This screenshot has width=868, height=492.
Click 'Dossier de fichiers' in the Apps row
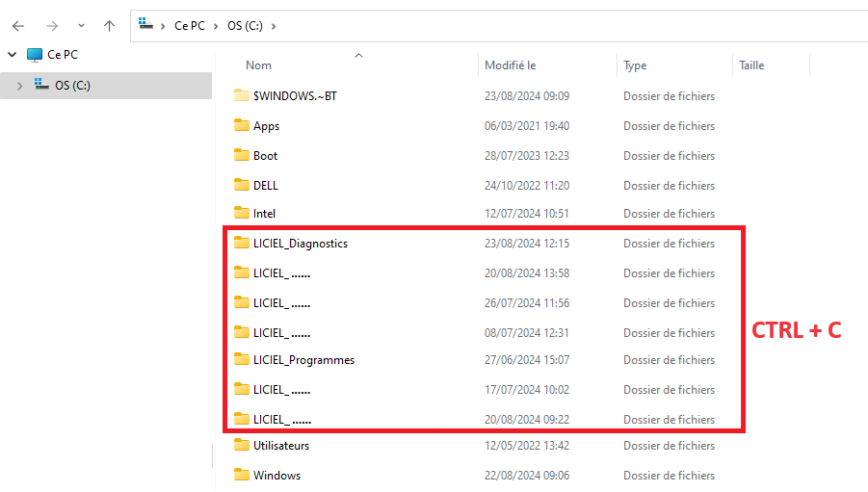point(669,126)
